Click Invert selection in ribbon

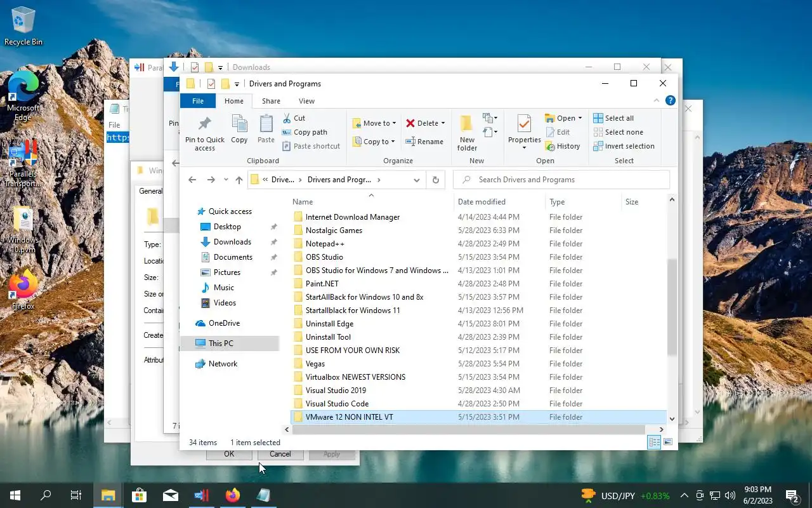tap(624, 146)
